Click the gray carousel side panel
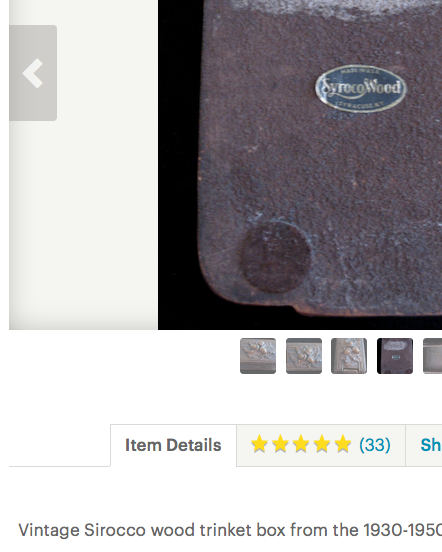Image resolution: width=442 pixels, height=552 pixels. click(83, 165)
